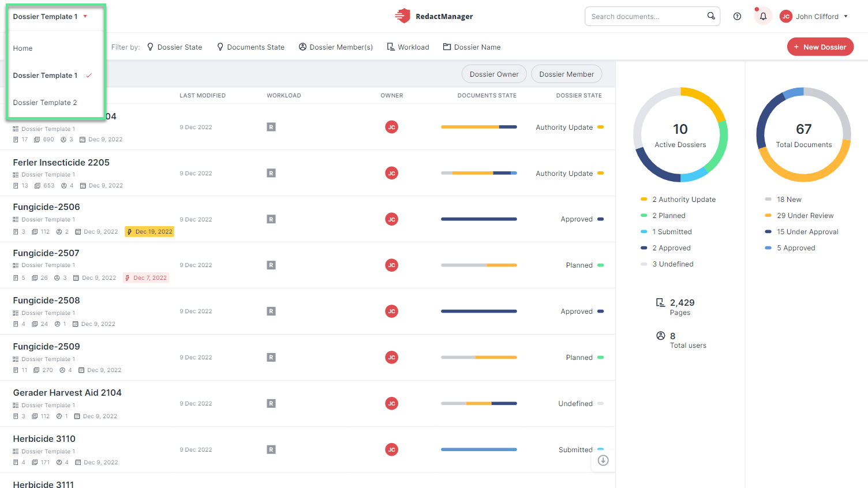868x488 pixels.
Task: Click the red Dec 7, 2022 due date badge
Action: 146,278
